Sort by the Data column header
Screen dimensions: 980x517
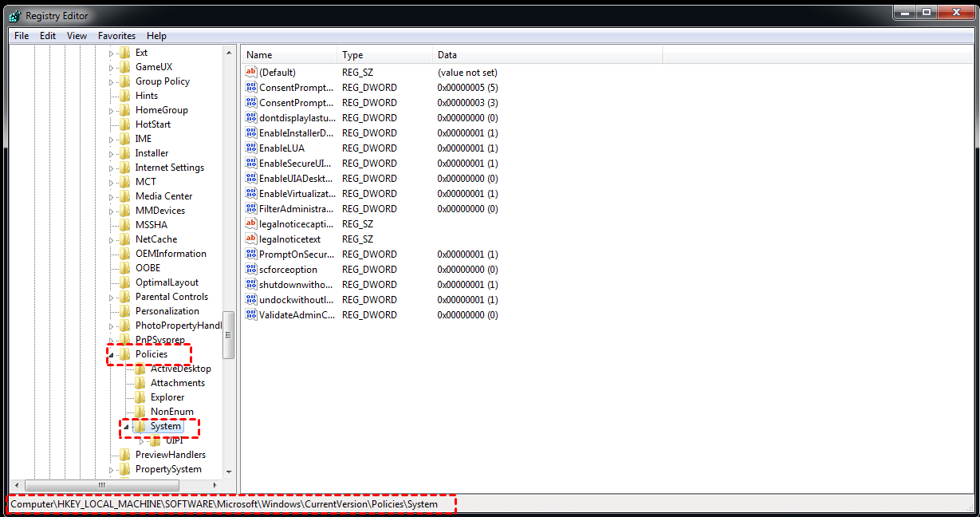547,55
